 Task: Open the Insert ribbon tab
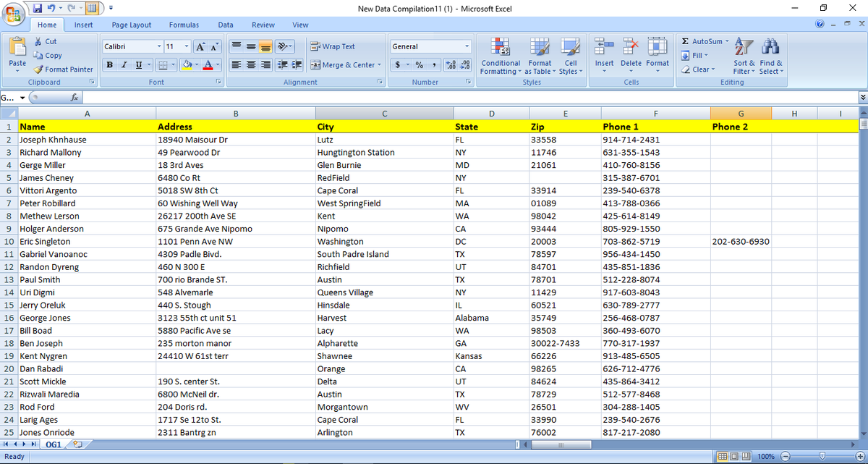83,25
